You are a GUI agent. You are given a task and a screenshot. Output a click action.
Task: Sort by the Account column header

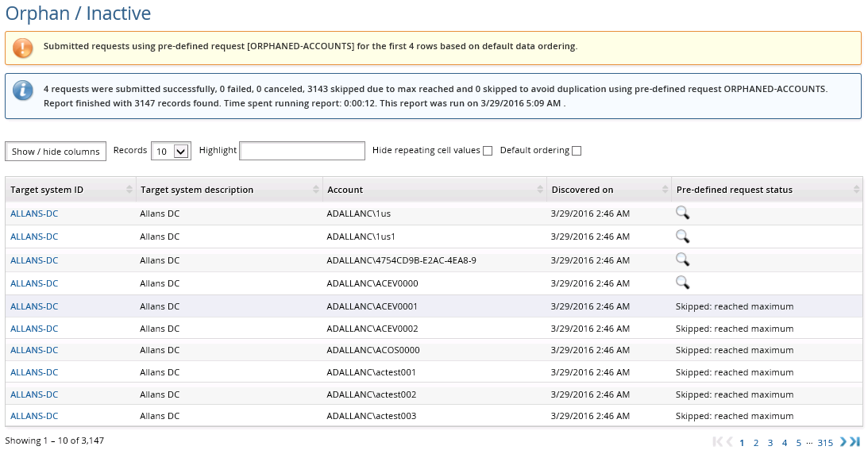(345, 190)
